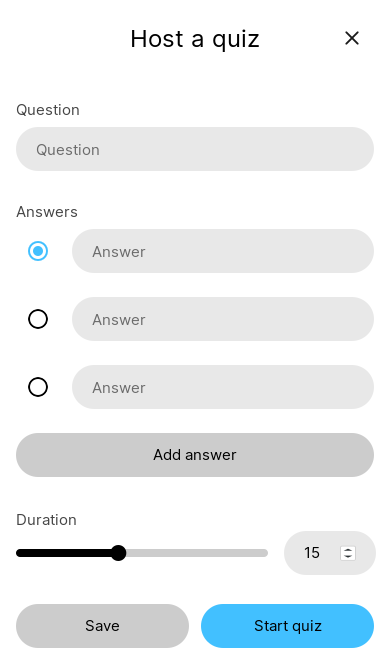Image resolution: width=390 pixels, height=664 pixels.
Task: Decrease duration with the stepper down arrow
Action: (x=348, y=556)
